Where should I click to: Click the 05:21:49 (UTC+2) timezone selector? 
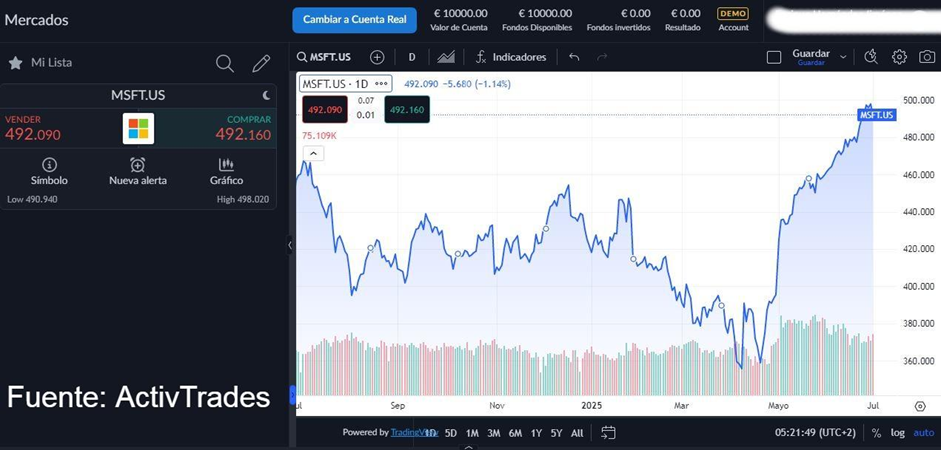coord(815,433)
